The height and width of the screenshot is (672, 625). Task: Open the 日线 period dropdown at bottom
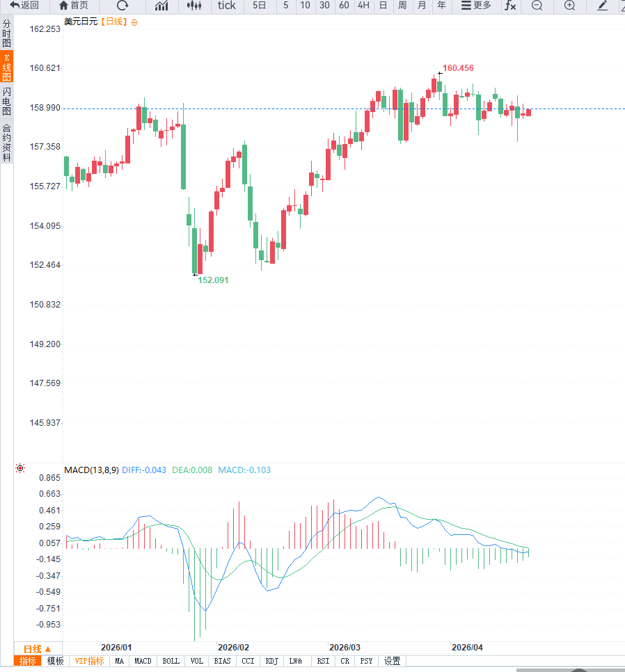pyautogui.click(x=33, y=648)
